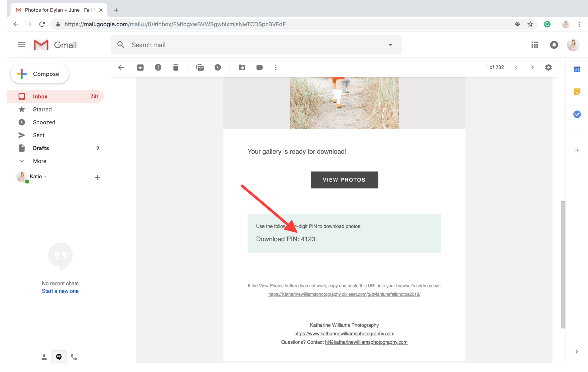Open Google Tasks in the side panel
Screen dimensions: 588x372
pyautogui.click(x=577, y=114)
